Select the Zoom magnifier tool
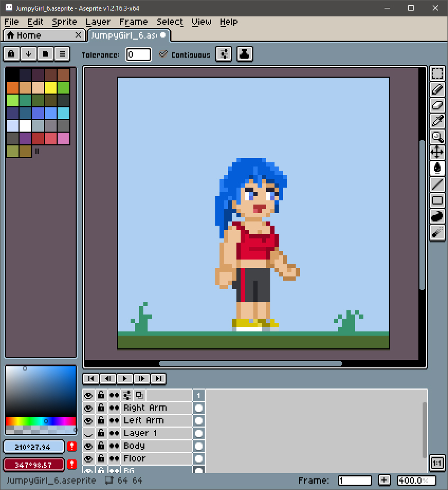The image size is (448, 490). pyautogui.click(x=437, y=137)
